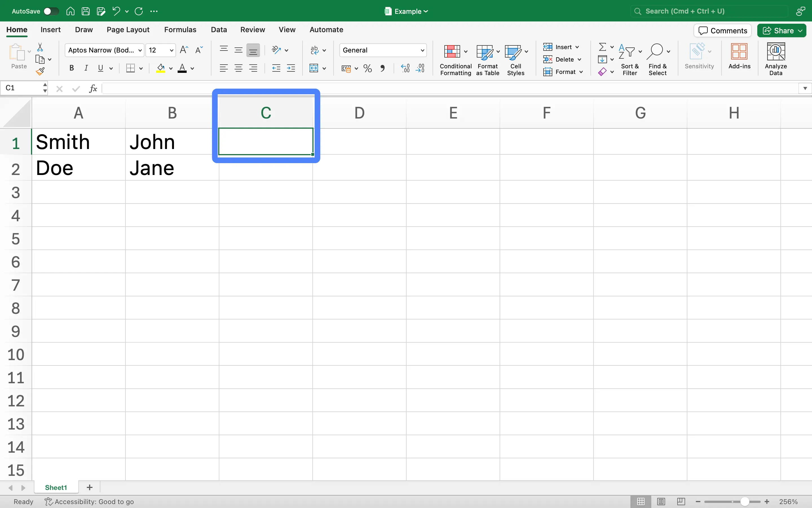
Task: Center cell text horizontally
Action: pos(239,69)
